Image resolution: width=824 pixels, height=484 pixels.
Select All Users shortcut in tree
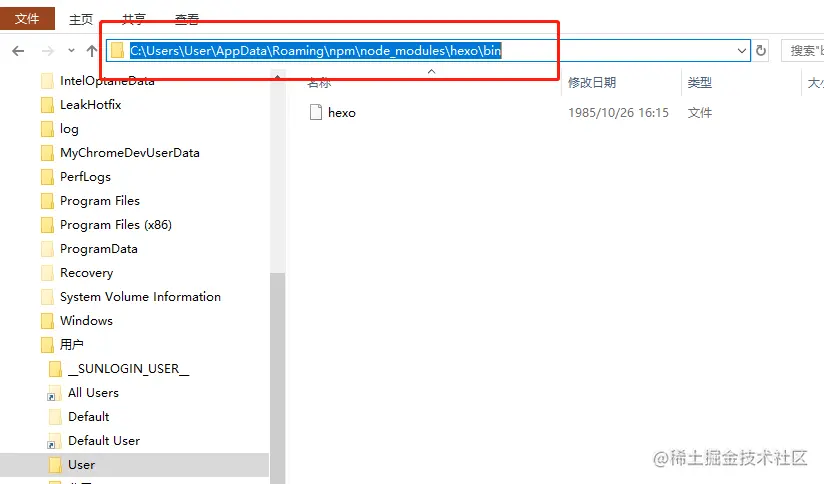tap(93, 393)
